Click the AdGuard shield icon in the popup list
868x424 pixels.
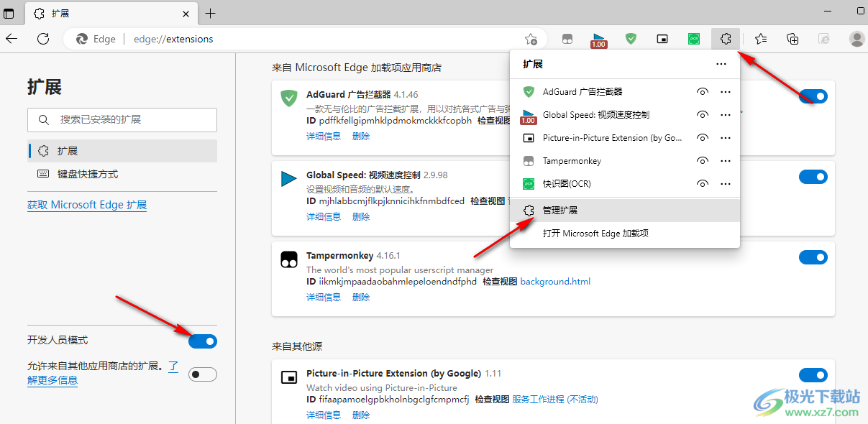click(529, 92)
